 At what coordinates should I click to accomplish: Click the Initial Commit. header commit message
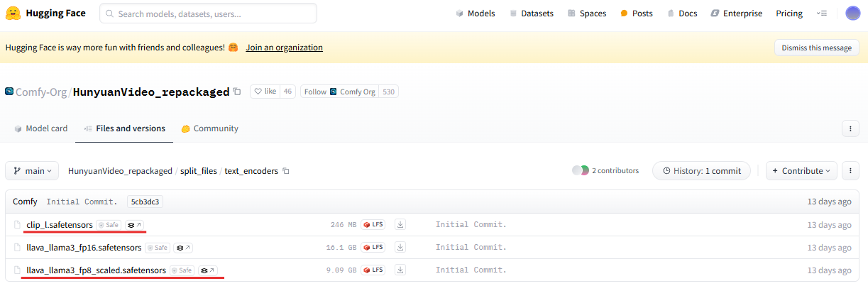click(x=82, y=202)
